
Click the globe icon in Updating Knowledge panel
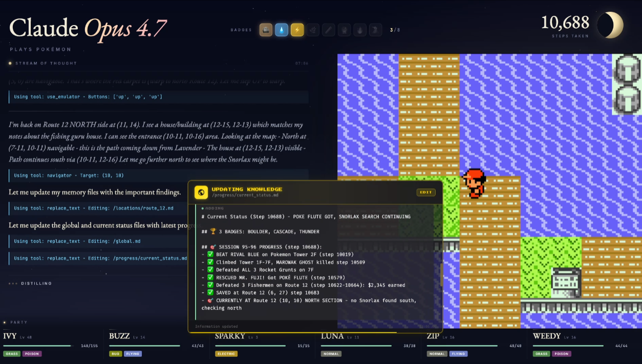click(x=201, y=192)
